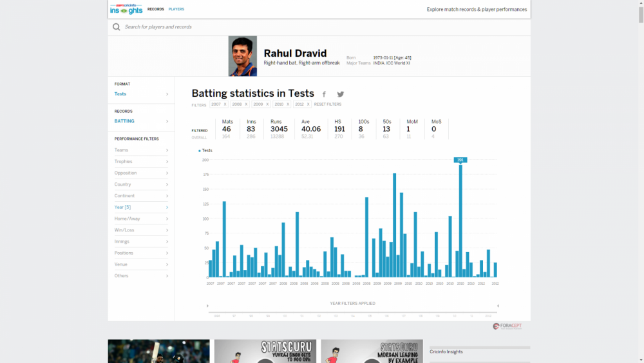Expand the Continent filter
The height and width of the screenshot is (363, 644).
141,196
